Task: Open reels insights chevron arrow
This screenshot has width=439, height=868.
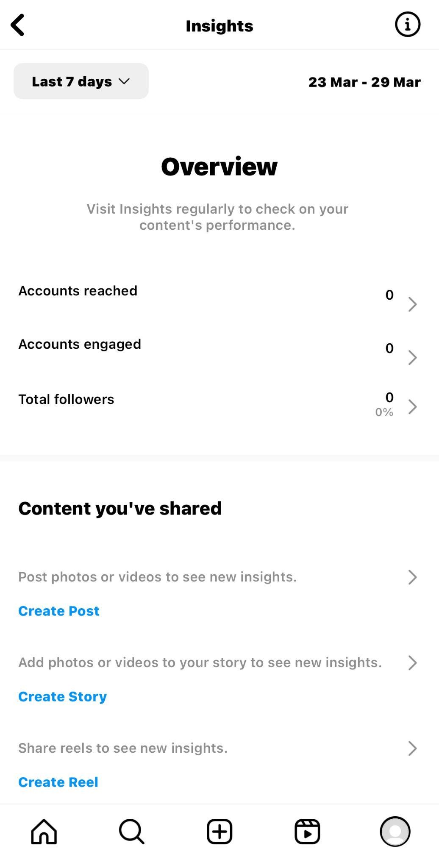Action: point(412,748)
